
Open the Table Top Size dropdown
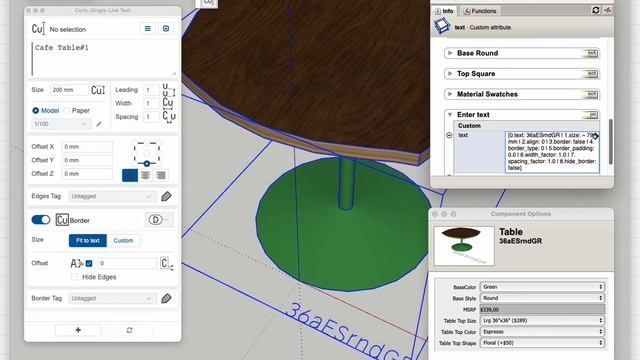pos(542,320)
